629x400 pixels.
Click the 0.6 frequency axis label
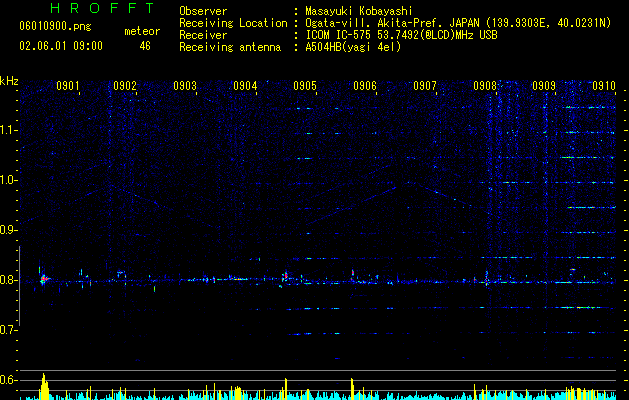point(7,380)
